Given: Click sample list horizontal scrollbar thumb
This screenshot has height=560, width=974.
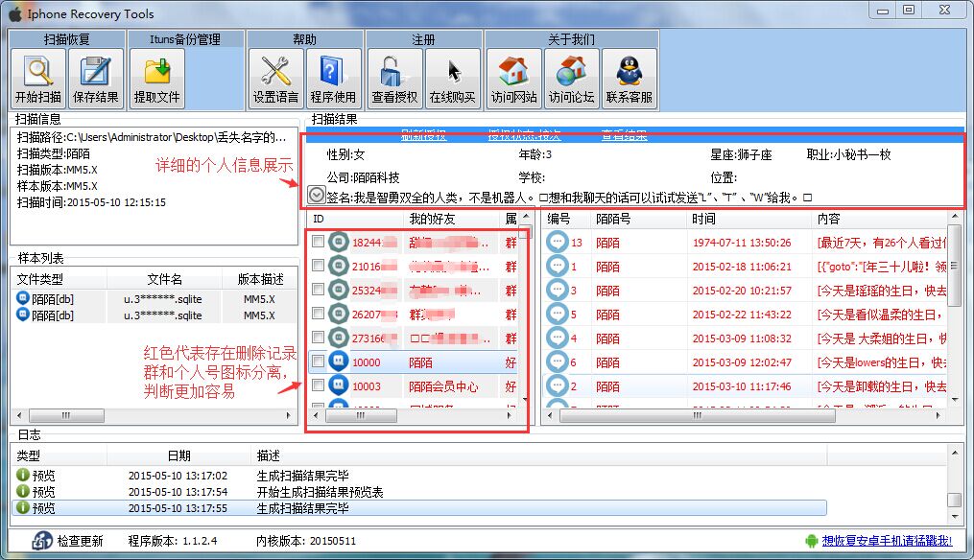Looking at the screenshot, I should click(x=66, y=415).
